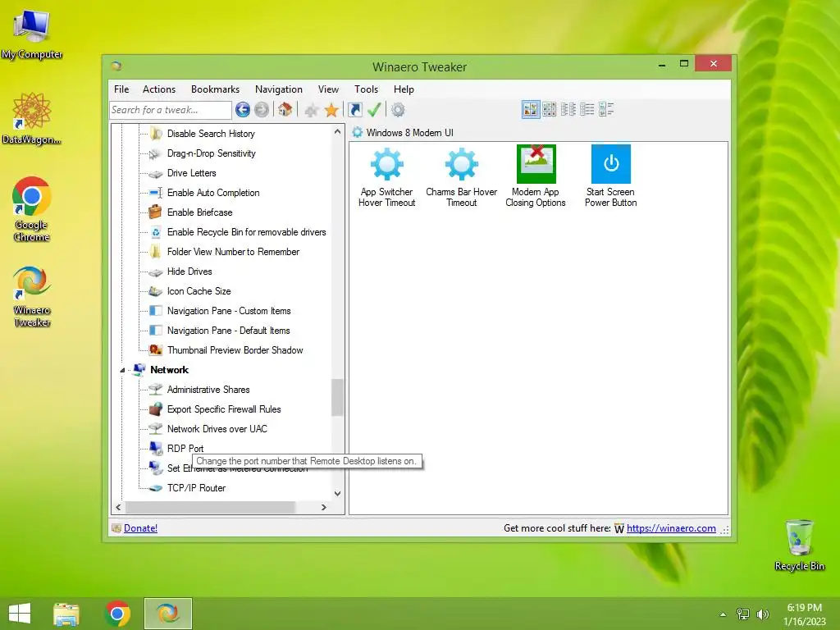
Task: Click the Search for a tweak field
Action: tap(171, 110)
